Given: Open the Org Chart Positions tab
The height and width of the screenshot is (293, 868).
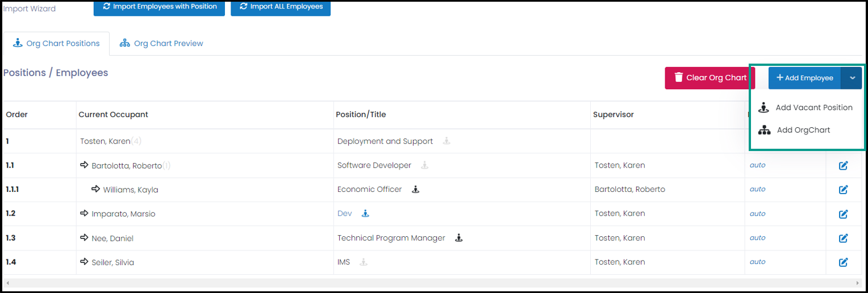Looking at the screenshot, I should coord(56,43).
